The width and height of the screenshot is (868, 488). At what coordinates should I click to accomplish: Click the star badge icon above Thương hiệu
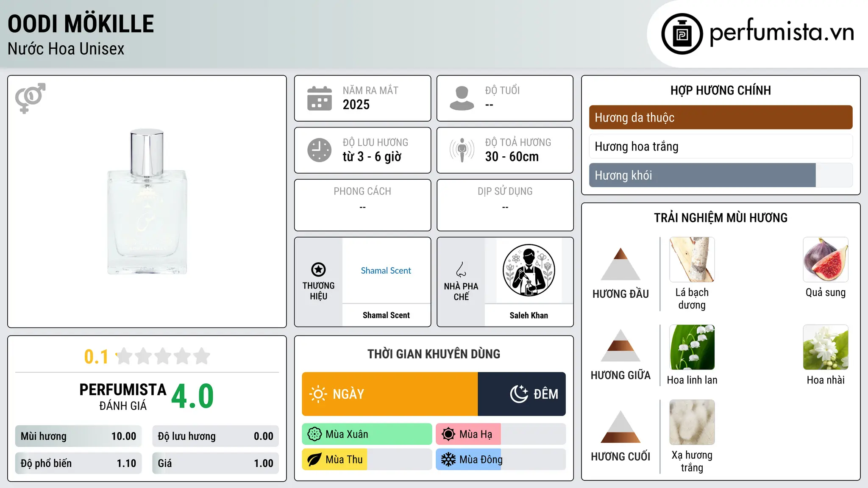pos(318,269)
